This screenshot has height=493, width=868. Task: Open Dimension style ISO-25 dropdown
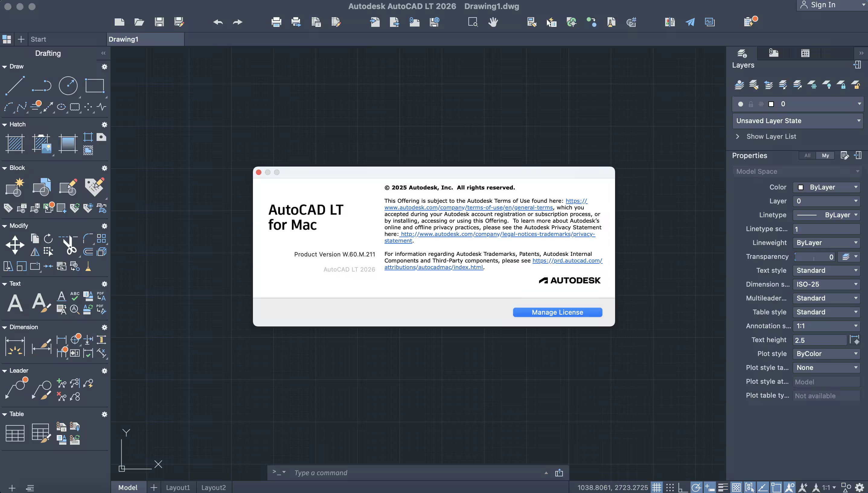(x=826, y=285)
